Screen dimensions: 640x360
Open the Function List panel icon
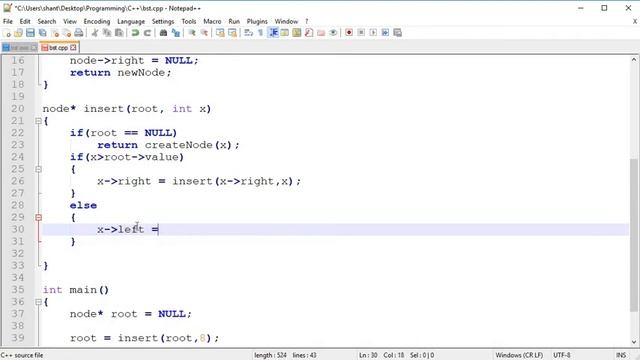tap(309, 33)
